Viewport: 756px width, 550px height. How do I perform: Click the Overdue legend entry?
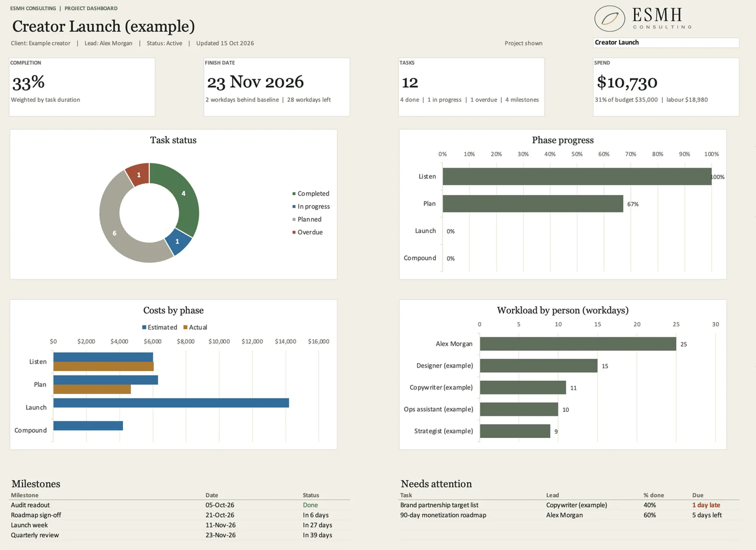(308, 232)
